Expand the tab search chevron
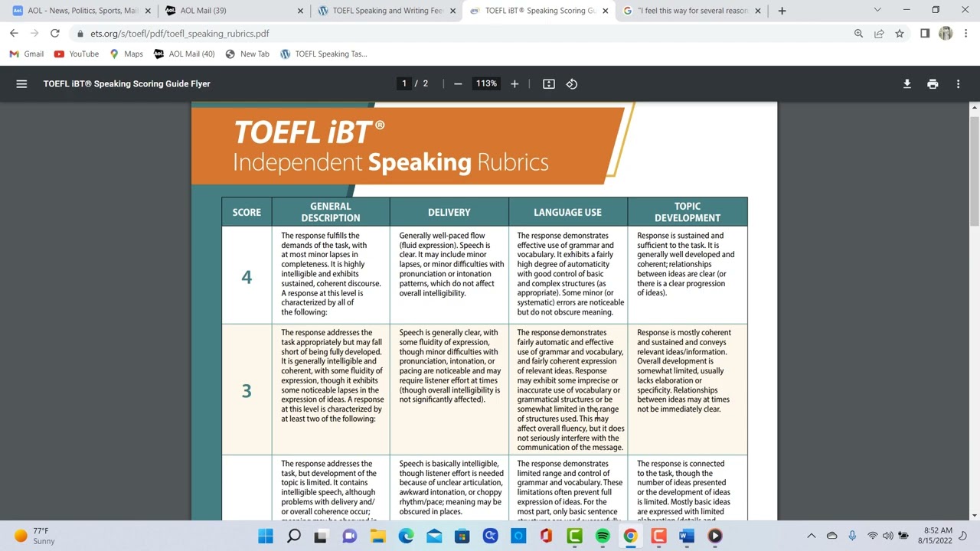 (877, 10)
